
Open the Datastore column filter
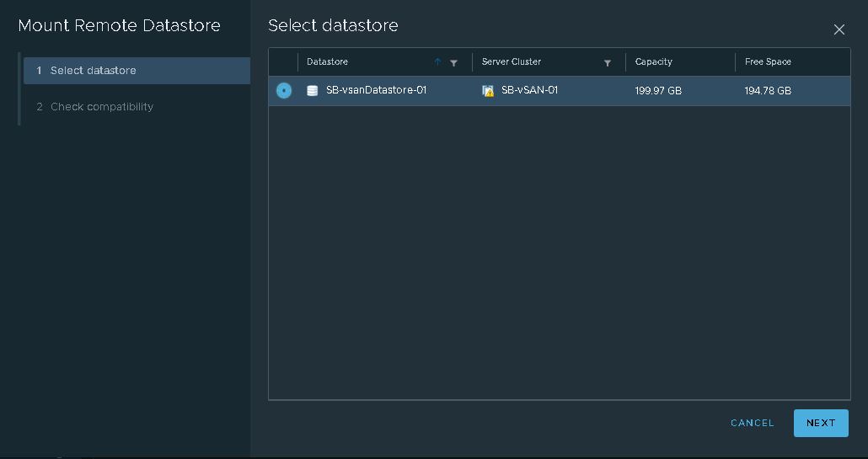(453, 63)
